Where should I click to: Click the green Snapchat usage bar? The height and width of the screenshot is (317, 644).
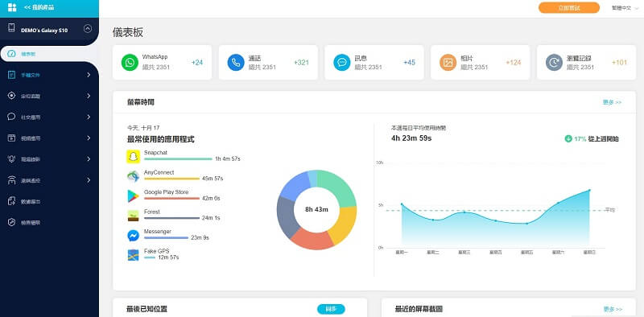point(178,159)
